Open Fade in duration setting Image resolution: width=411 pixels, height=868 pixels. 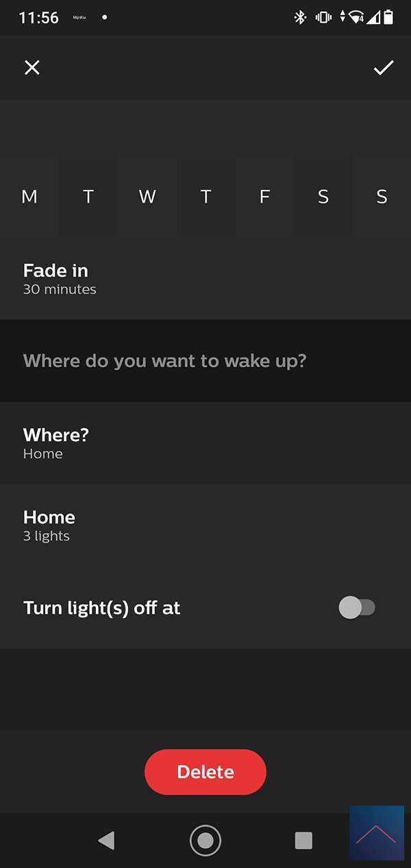206,279
